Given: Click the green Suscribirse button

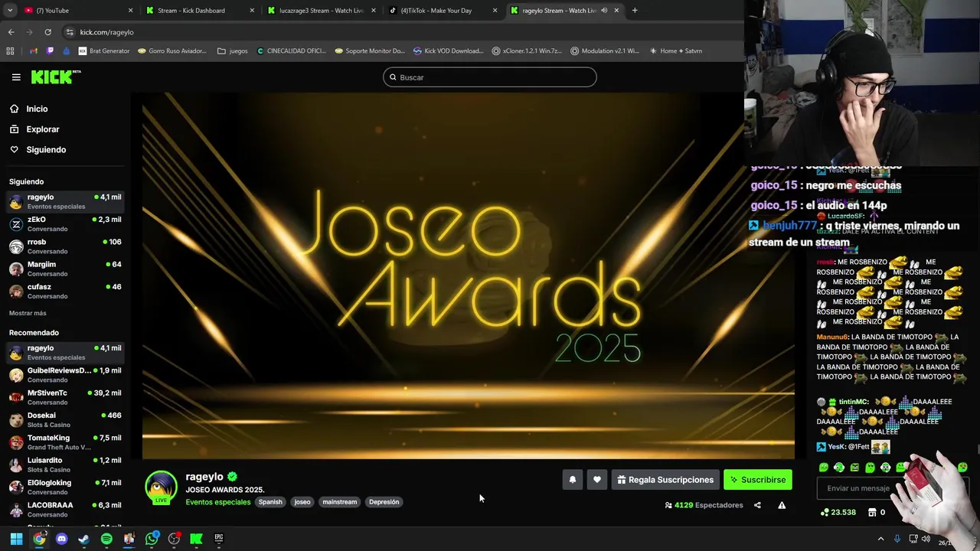Looking at the screenshot, I should pyautogui.click(x=758, y=480).
